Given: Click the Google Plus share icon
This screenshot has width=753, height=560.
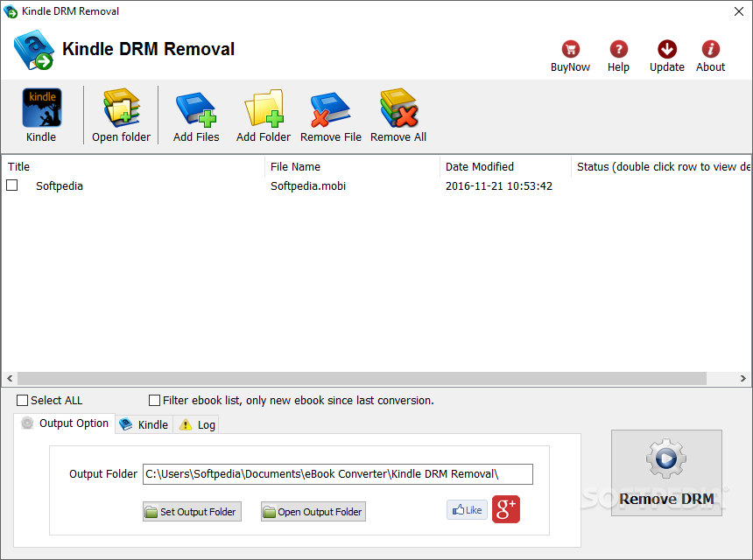Looking at the screenshot, I should pos(506,509).
